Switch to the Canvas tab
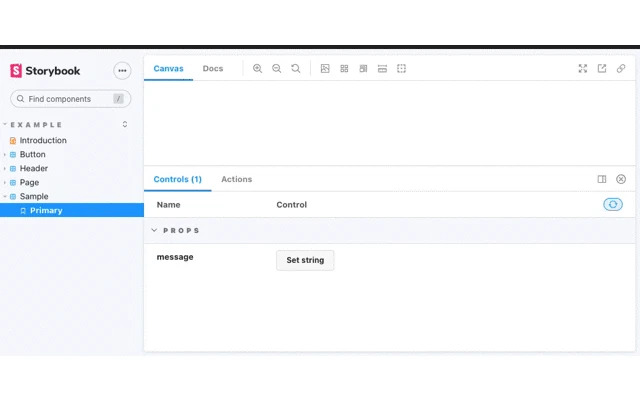 coord(168,69)
